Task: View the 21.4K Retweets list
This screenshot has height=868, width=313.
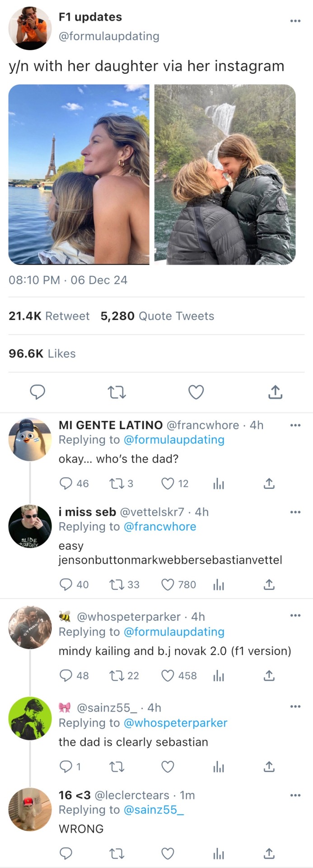Action: (49, 316)
